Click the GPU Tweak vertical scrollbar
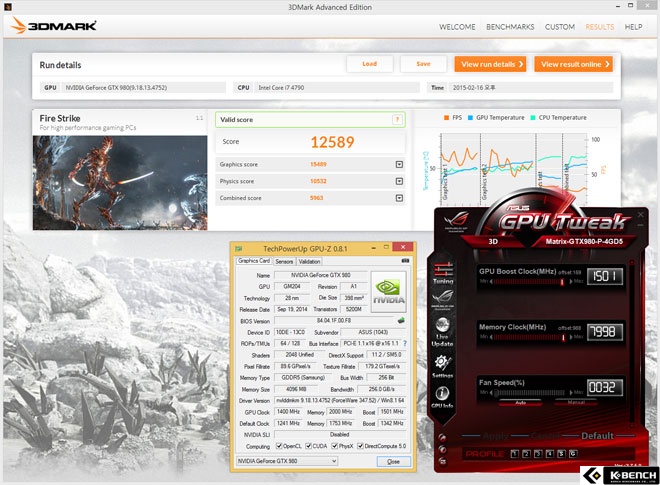 pos(633,343)
